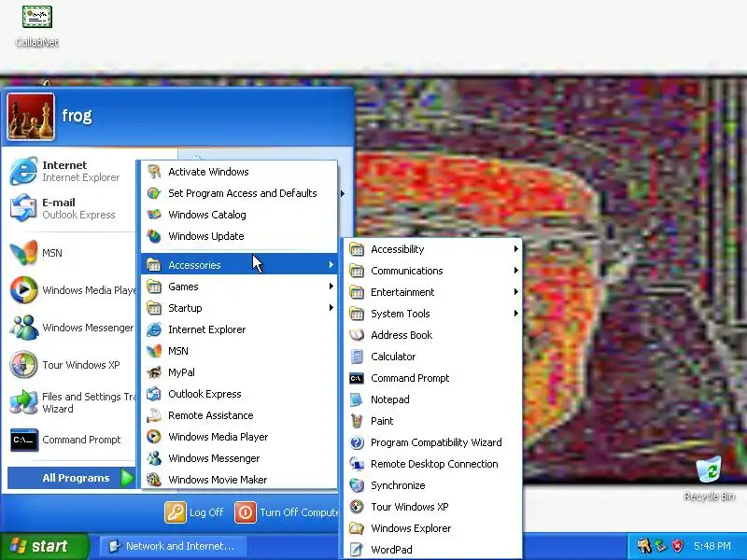Open Program Compatibility Wizard

[432, 442]
